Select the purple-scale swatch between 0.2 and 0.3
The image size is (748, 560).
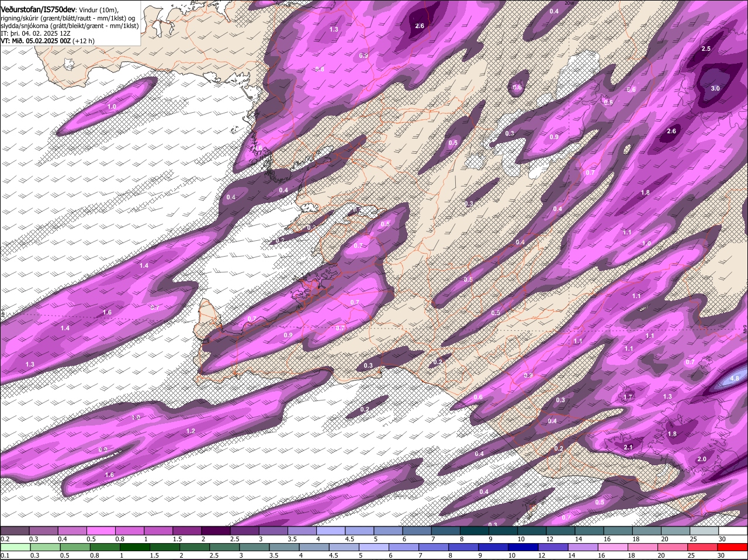click(15, 531)
